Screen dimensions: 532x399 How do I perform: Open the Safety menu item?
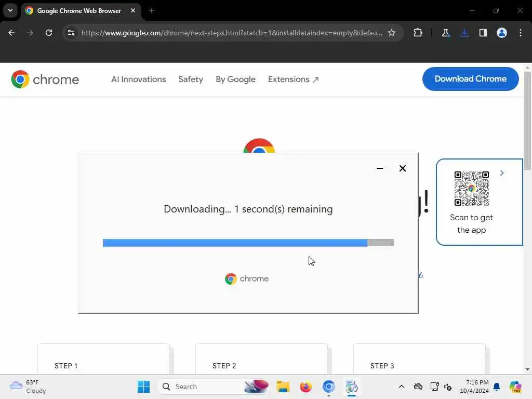click(191, 79)
